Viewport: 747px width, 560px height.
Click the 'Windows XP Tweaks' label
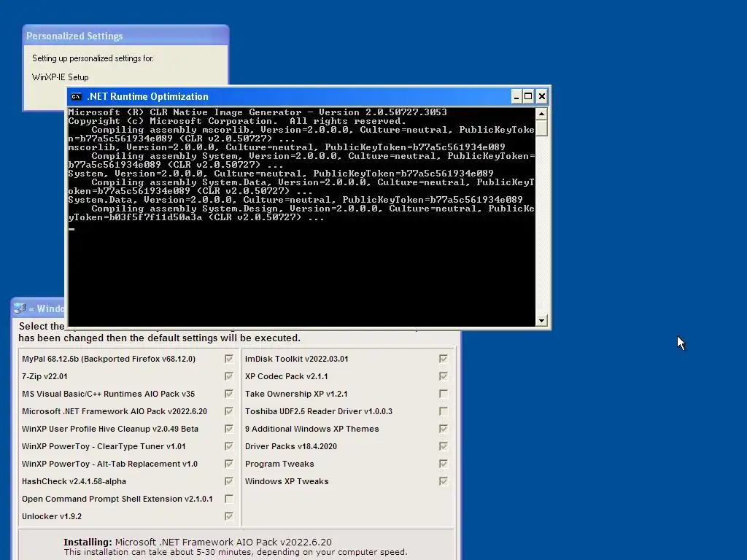(287, 481)
